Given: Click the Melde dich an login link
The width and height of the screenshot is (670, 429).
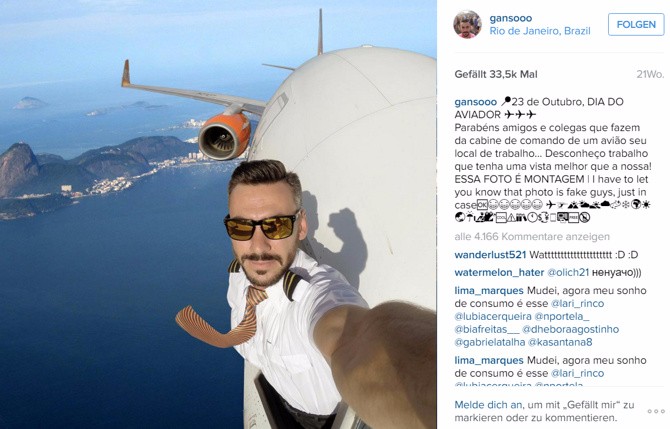Looking at the screenshot, I should (x=482, y=405).
